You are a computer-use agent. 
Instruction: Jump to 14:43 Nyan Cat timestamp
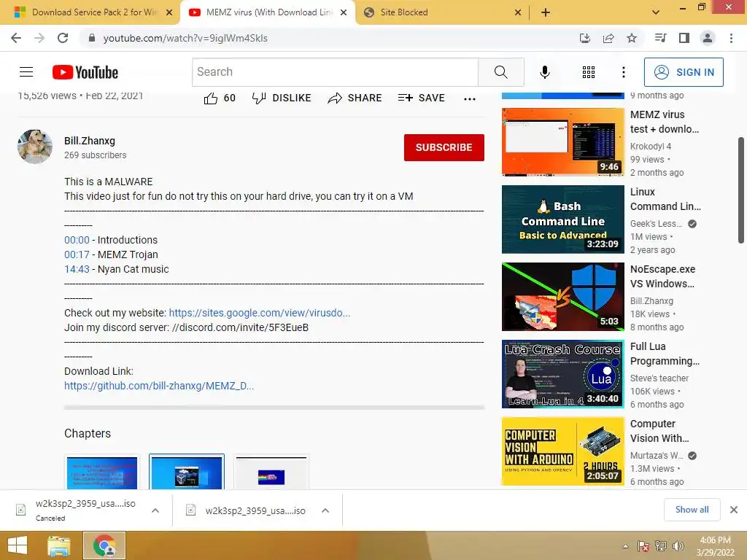77,269
